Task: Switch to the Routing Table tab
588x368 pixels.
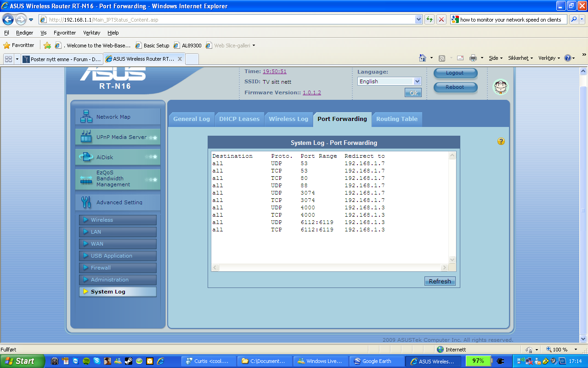Action: click(397, 119)
